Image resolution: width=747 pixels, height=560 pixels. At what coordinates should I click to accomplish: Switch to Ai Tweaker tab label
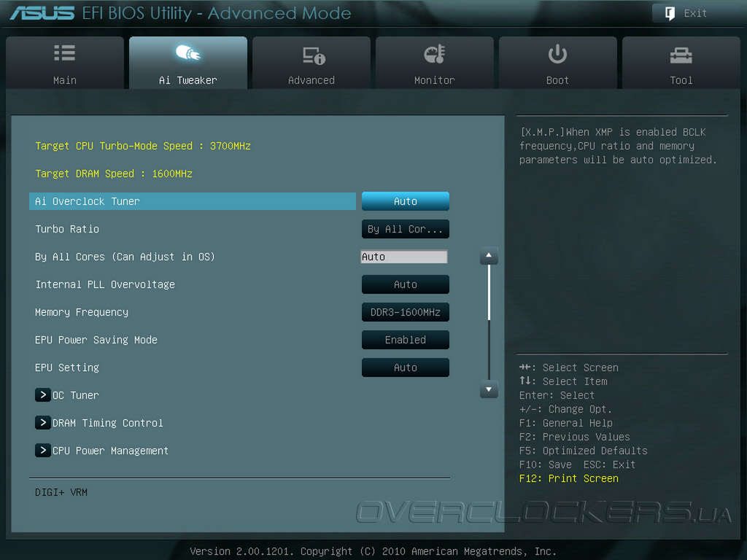187,80
